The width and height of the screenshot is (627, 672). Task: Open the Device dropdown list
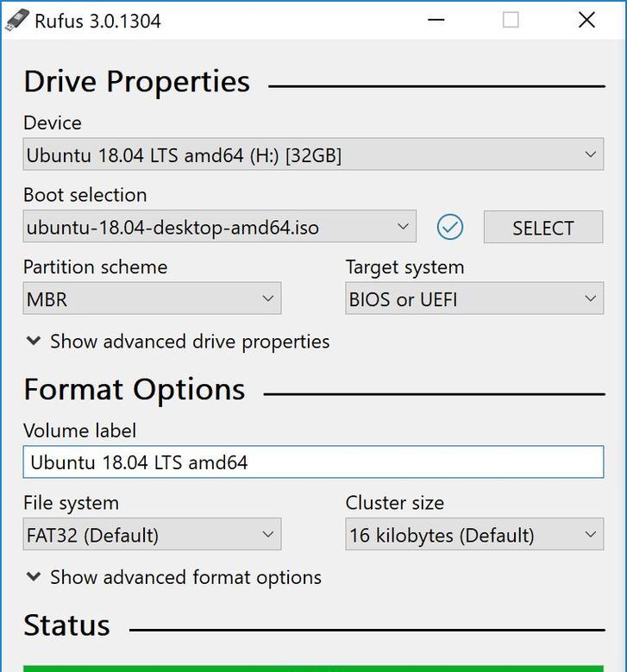[313, 154]
